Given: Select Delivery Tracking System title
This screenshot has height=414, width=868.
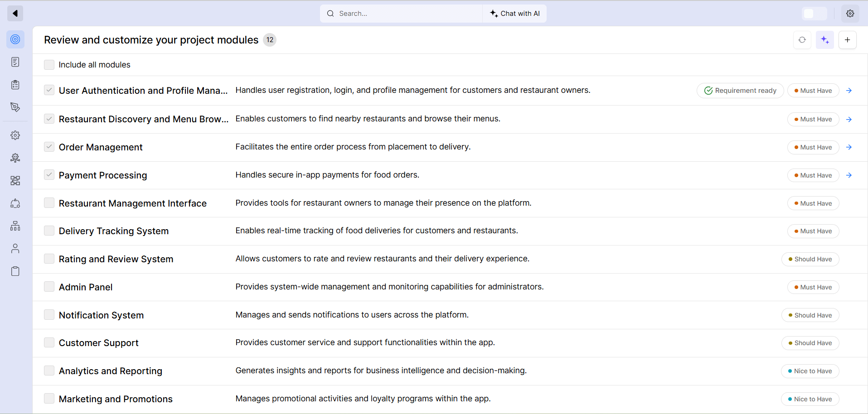Looking at the screenshot, I should 114,231.
